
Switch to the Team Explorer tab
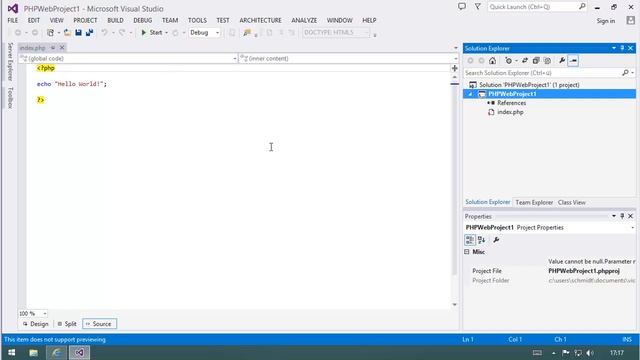pos(534,202)
